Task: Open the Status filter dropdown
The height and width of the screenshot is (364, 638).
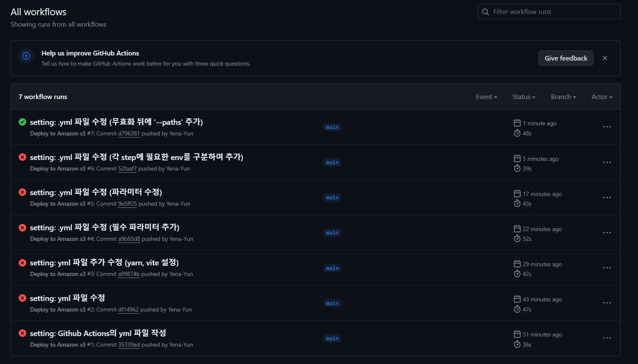Action: click(x=524, y=97)
